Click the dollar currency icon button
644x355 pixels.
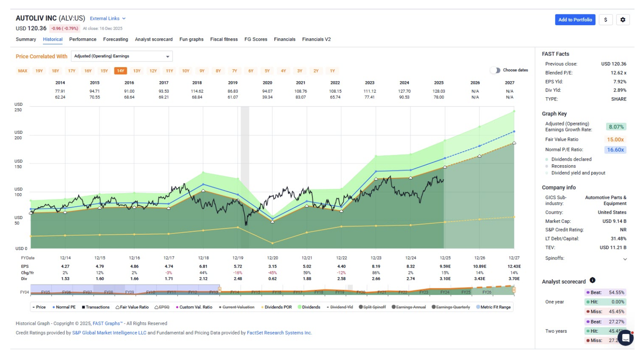pos(605,20)
